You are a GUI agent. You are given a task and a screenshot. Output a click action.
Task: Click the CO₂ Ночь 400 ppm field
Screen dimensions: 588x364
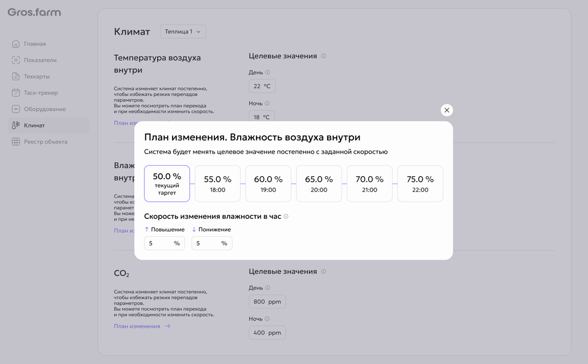[x=267, y=333]
